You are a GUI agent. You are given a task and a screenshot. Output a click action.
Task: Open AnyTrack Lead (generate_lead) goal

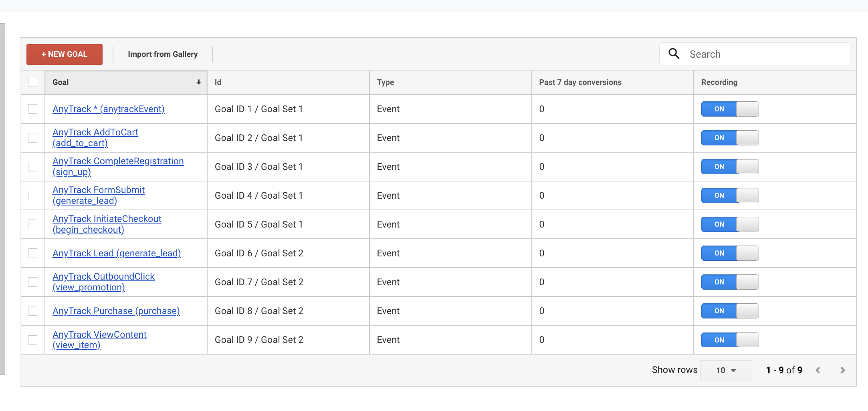point(117,253)
